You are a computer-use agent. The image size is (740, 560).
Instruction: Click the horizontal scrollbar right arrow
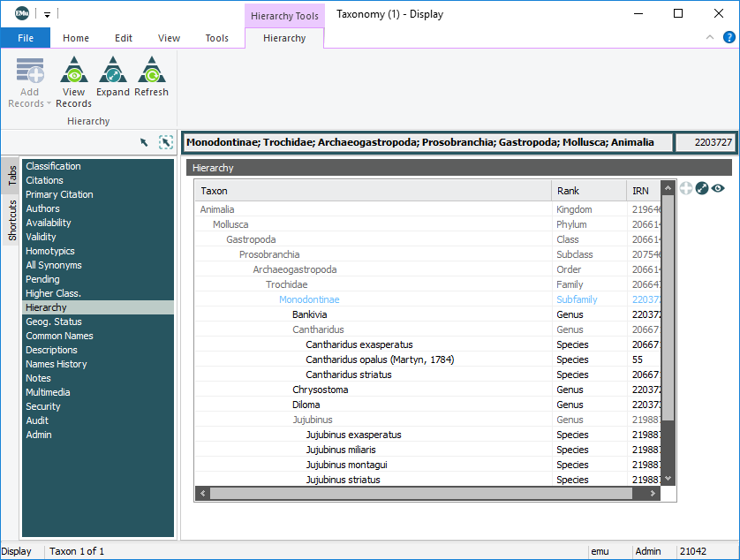653,494
